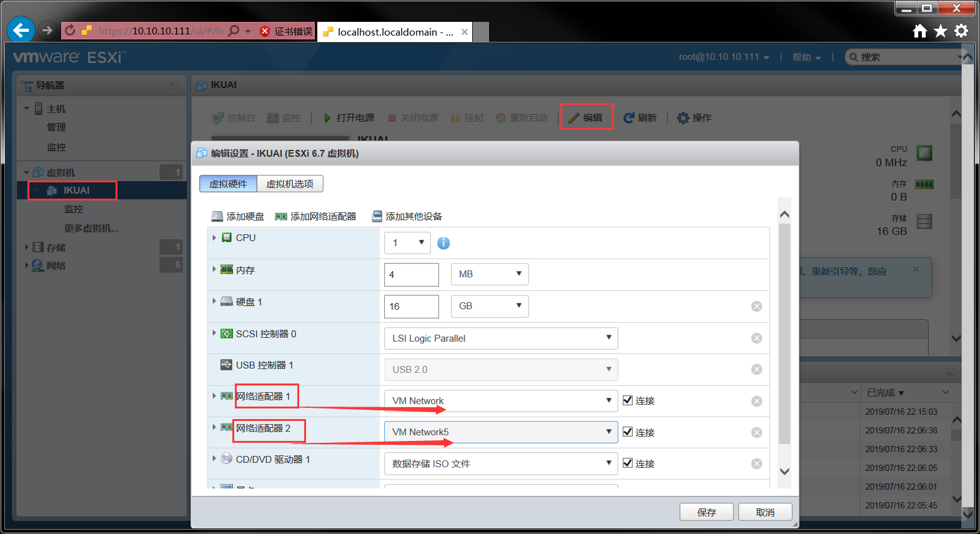The image size is (980, 534).
Task: Open the 数据存储 ISO 文件 dropdown
Action: pyautogui.click(x=501, y=463)
